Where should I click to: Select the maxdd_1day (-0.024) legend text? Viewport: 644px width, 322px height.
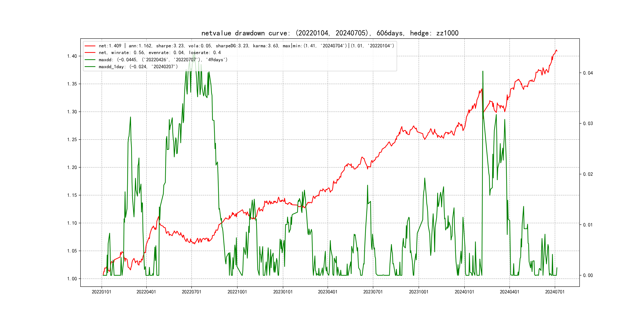[138, 67]
